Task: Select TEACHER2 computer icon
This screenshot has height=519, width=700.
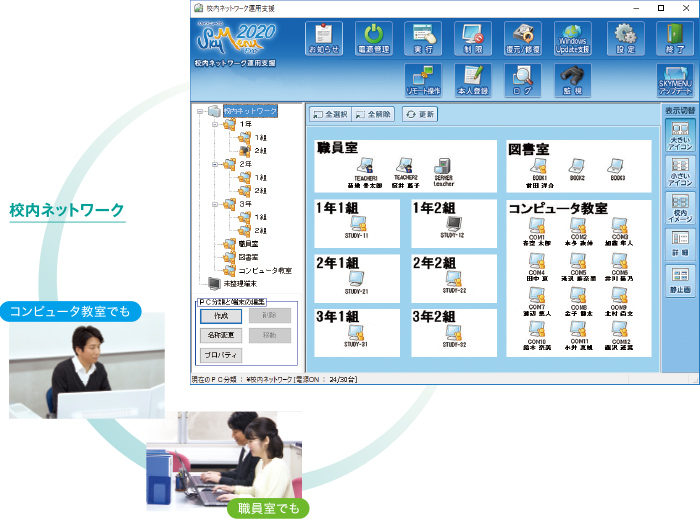Action: [x=405, y=173]
